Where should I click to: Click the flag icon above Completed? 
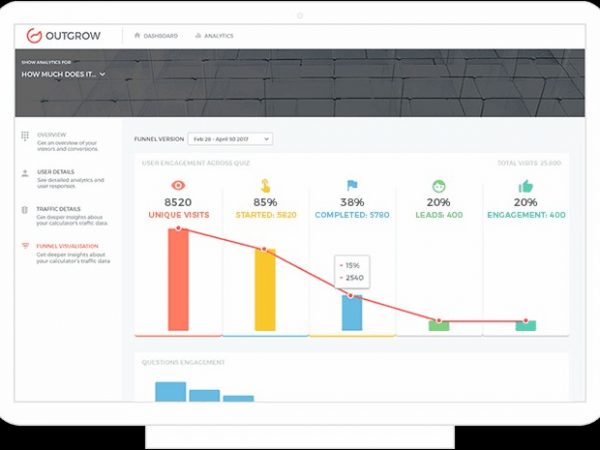[x=352, y=186]
